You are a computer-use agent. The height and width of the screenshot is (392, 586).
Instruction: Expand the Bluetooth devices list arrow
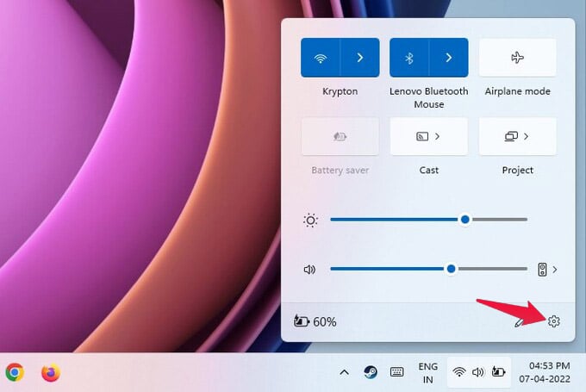coord(449,58)
